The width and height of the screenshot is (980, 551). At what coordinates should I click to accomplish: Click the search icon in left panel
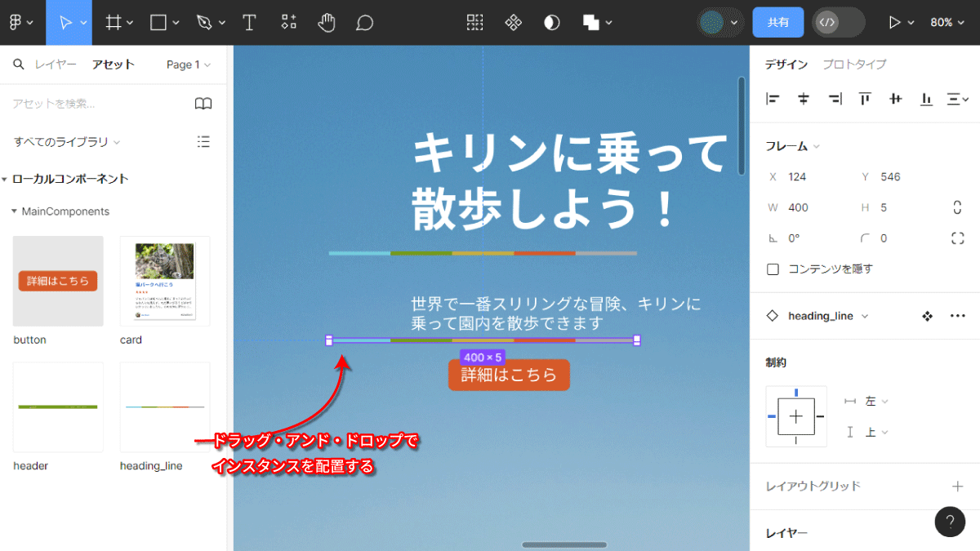click(19, 64)
